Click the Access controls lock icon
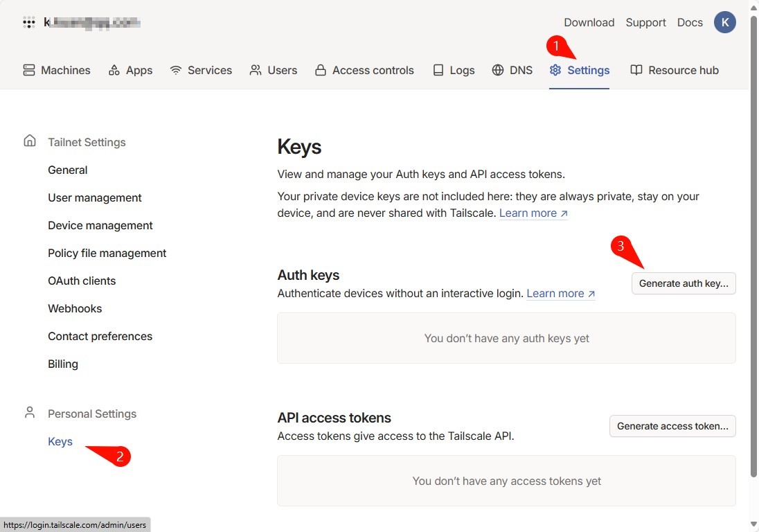 [321, 70]
